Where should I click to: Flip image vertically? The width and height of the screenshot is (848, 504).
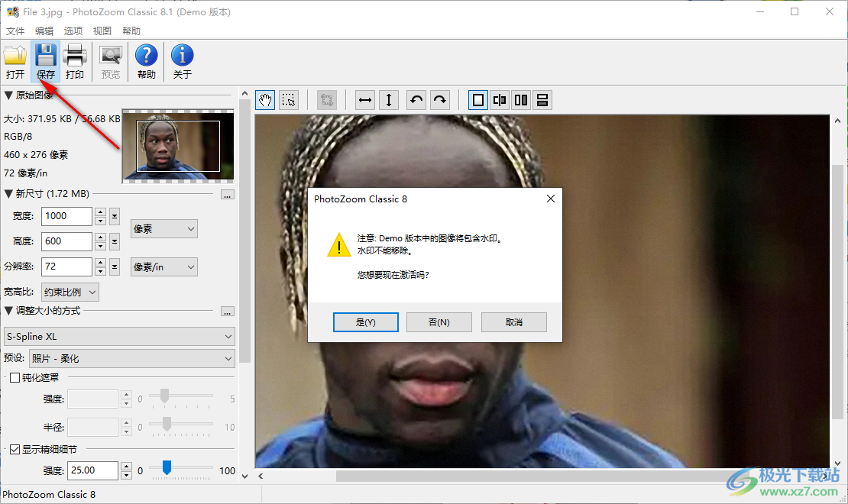[x=389, y=100]
